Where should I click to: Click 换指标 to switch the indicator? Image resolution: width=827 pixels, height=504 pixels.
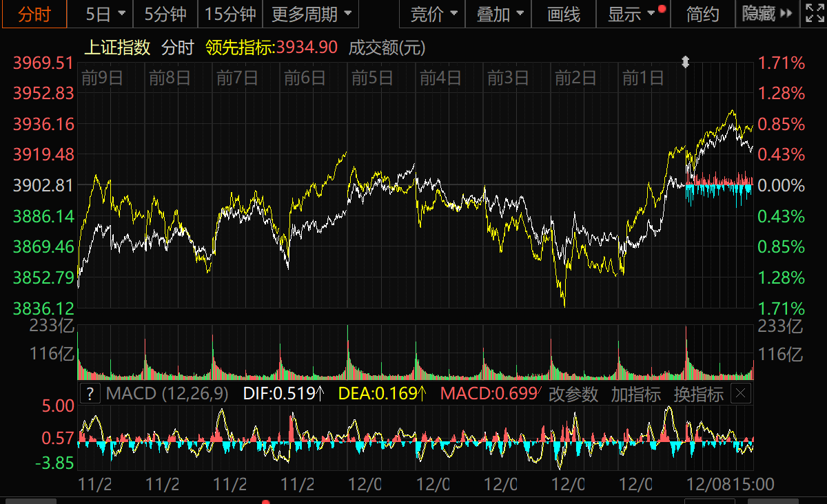click(x=698, y=394)
